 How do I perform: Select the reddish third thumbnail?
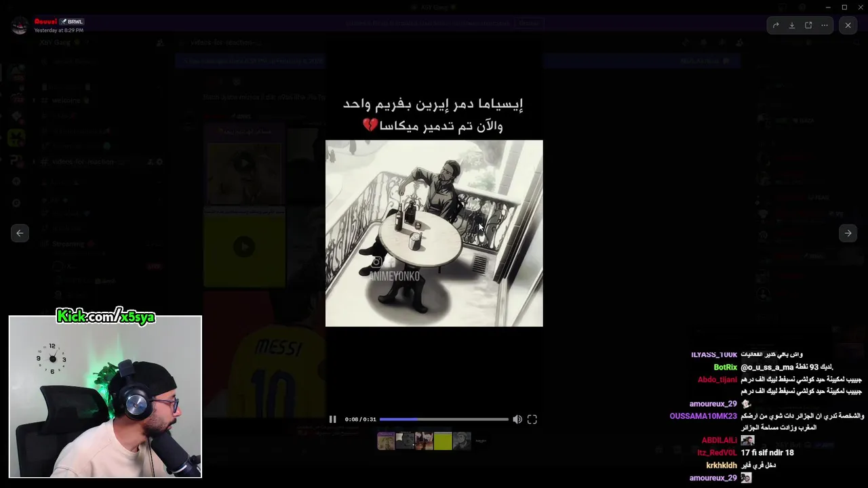[x=424, y=441]
